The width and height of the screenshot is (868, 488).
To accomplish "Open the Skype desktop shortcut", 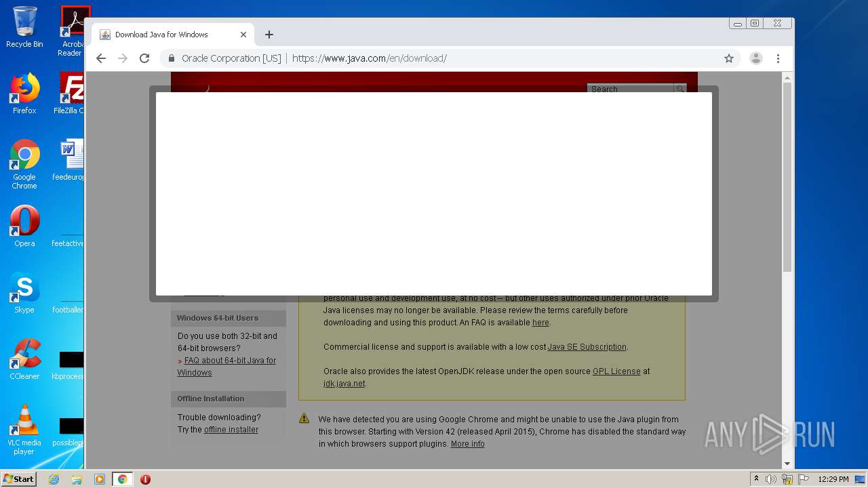I will [24, 293].
